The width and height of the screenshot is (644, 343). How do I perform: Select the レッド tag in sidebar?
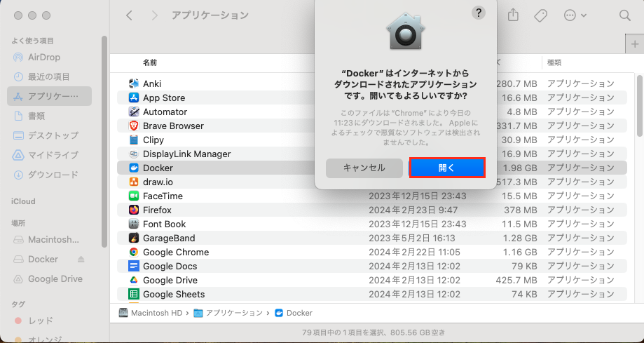click(x=49, y=321)
